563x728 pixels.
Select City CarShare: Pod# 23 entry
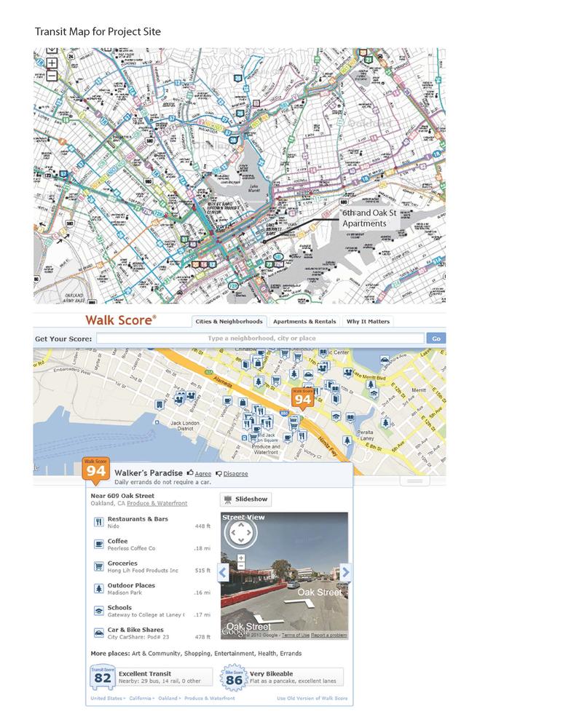pos(138,637)
